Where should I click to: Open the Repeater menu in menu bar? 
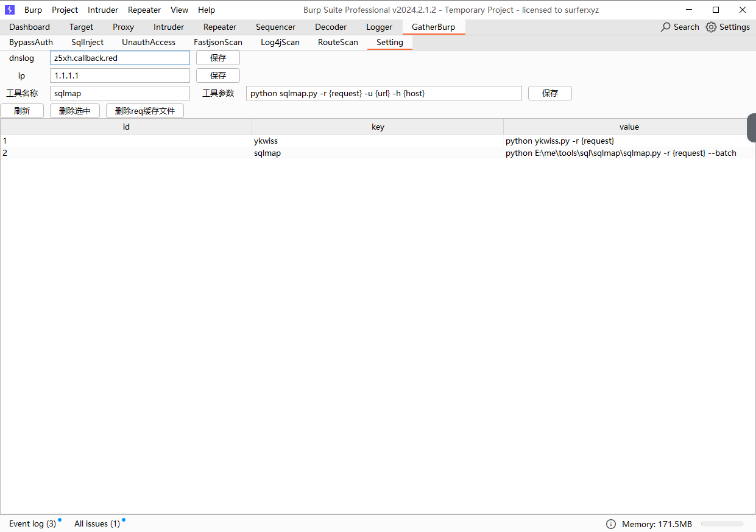click(144, 10)
